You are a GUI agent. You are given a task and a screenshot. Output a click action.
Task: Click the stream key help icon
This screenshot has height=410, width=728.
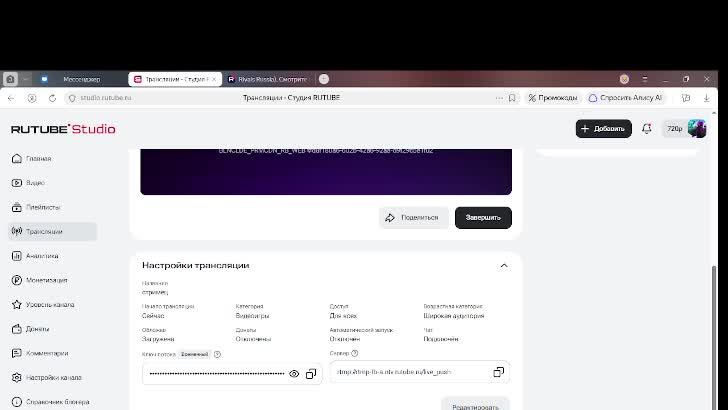(218, 354)
